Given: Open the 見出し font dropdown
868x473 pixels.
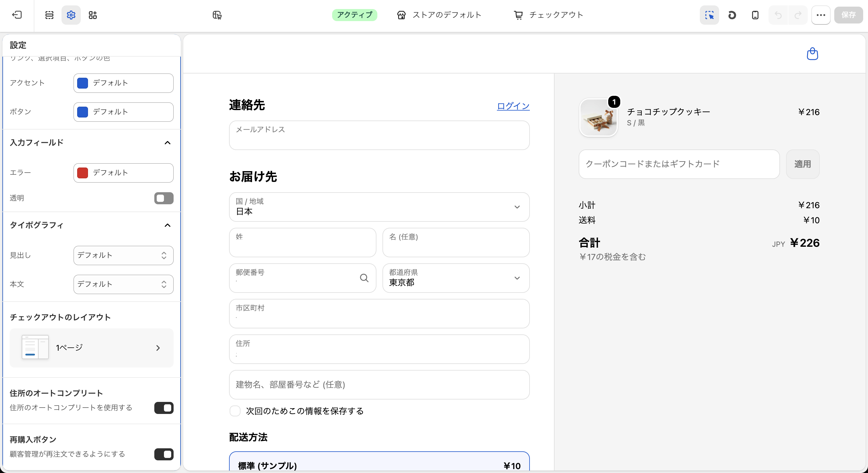Looking at the screenshot, I should click(123, 255).
